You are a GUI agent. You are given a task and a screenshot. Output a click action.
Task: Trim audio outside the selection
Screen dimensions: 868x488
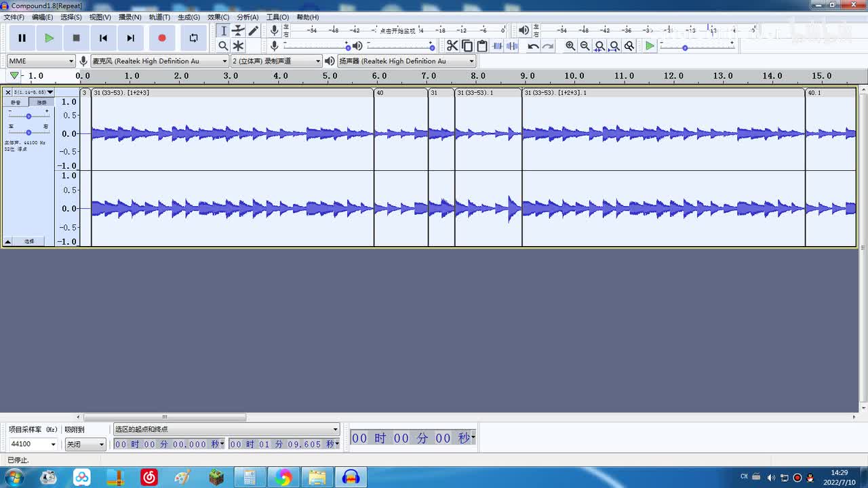pyautogui.click(x=497, y=45)
